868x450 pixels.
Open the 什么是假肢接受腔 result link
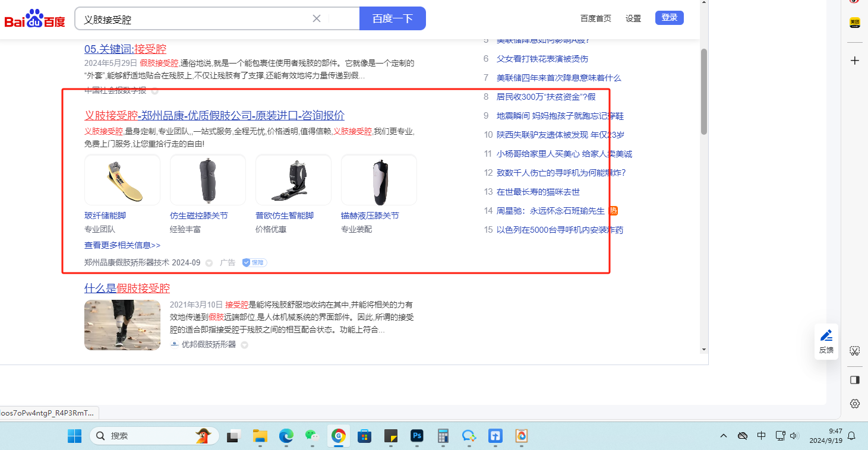[x=127, y=289]
